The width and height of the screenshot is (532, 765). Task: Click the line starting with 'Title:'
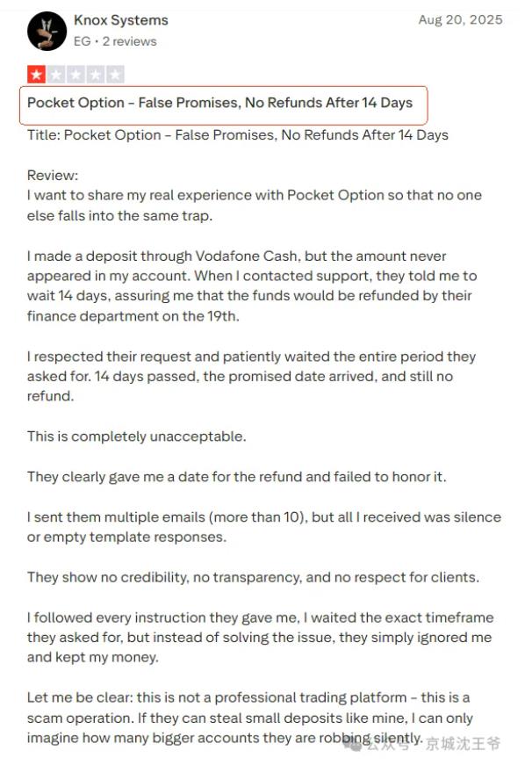pos(237,135)
